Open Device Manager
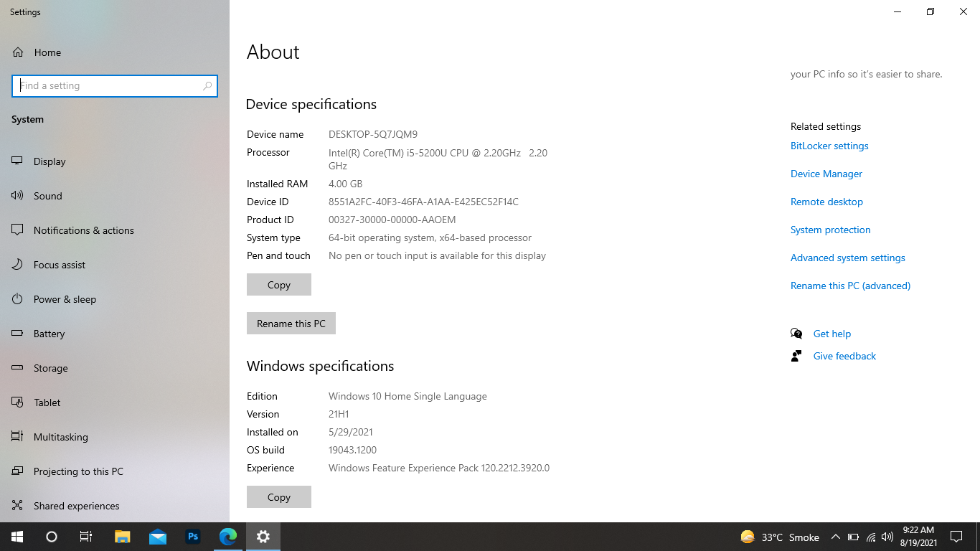This screenshot has width=980, height=551. tap(826, 174)
